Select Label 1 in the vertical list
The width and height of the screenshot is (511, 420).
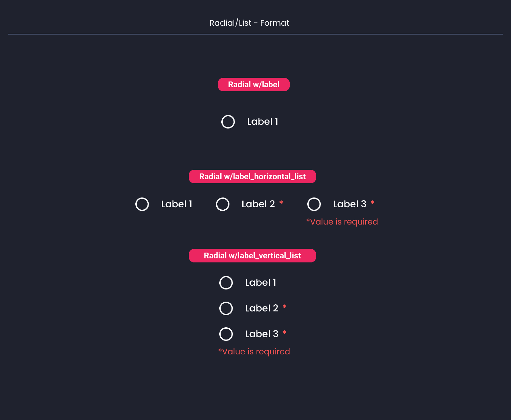226,283
